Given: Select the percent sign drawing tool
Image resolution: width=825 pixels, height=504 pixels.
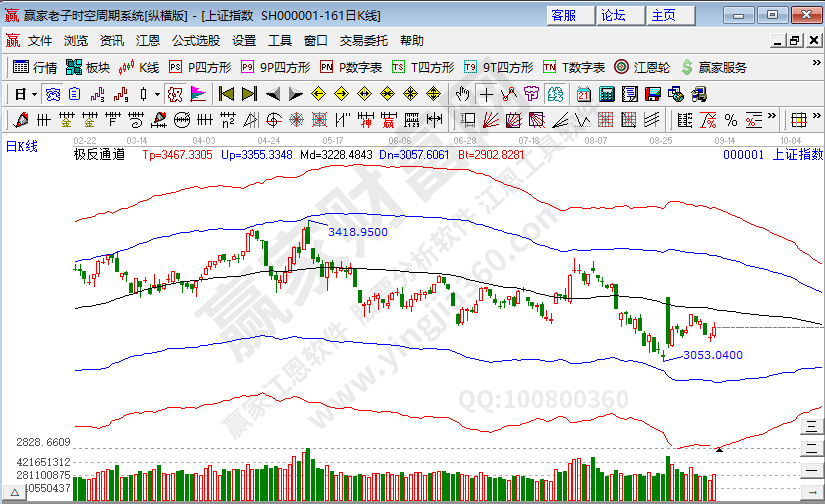Looking at the screenshot, I should (x=730, y=120).
